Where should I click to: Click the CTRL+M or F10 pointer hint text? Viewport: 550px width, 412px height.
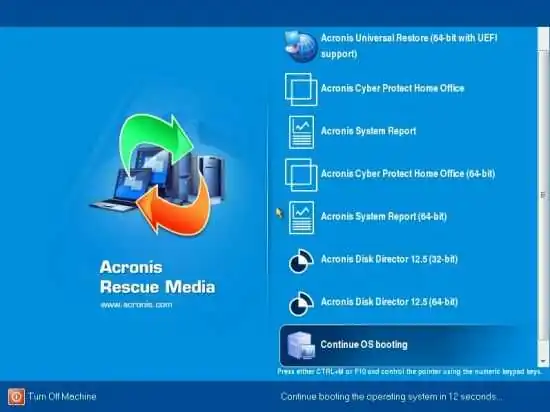[409, 371]
